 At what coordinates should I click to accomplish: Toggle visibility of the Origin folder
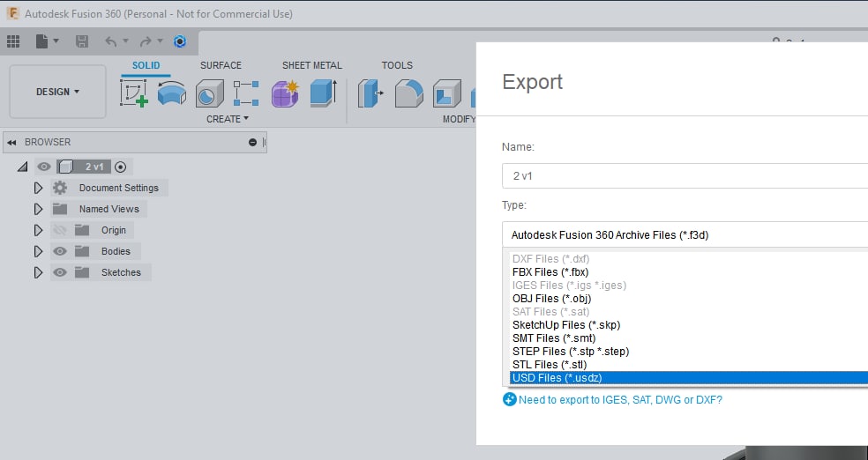point(60,230)
